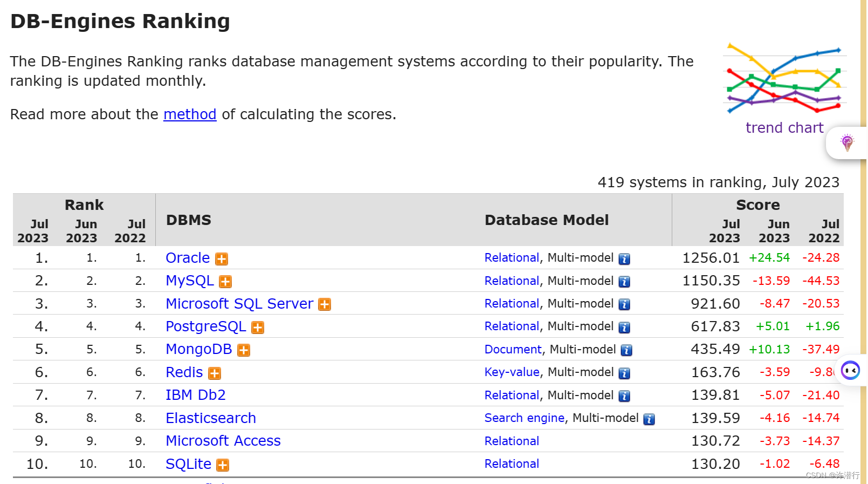The width and height of the screenshot is (868, 484).
Task: Click the 'Rank' column header
Action: pyautogui.click(x=84, y=205)
